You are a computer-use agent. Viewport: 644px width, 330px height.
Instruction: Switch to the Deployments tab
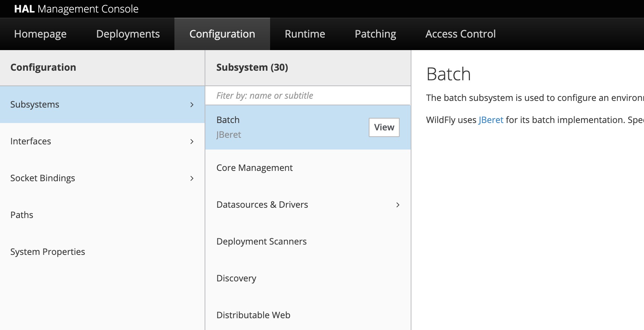pyautogui.click(x=128, y=34)
